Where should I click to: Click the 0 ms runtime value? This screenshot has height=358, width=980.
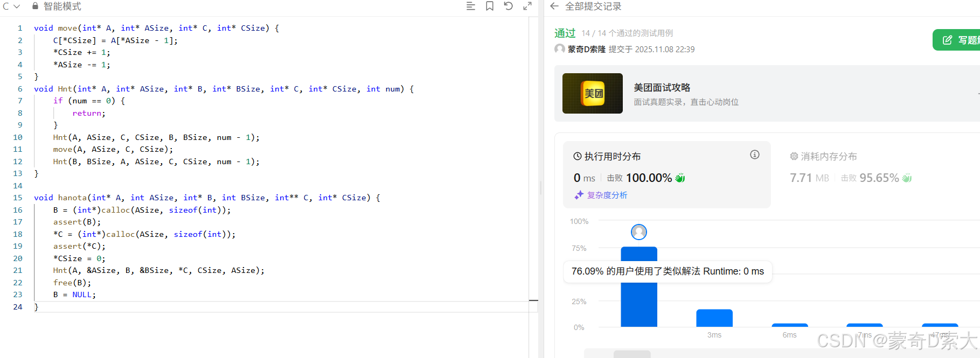585,178
